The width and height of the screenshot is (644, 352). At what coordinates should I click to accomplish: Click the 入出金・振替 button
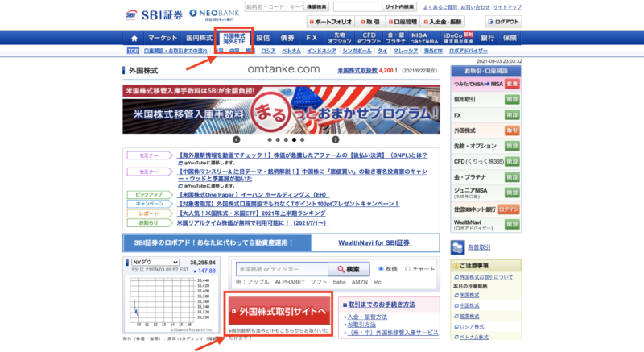pyautogui.click(x=443, y=22)
